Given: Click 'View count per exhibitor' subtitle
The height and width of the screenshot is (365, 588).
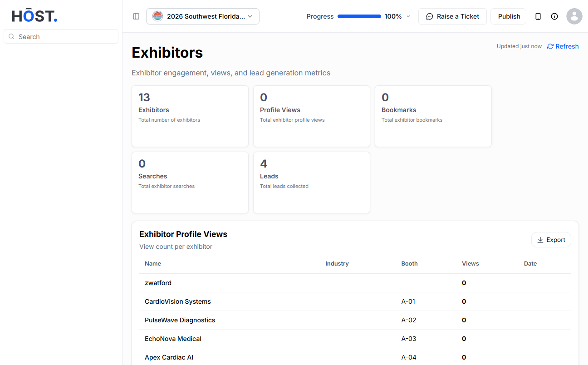Looking at the screenshot, I should pos(176,247).
